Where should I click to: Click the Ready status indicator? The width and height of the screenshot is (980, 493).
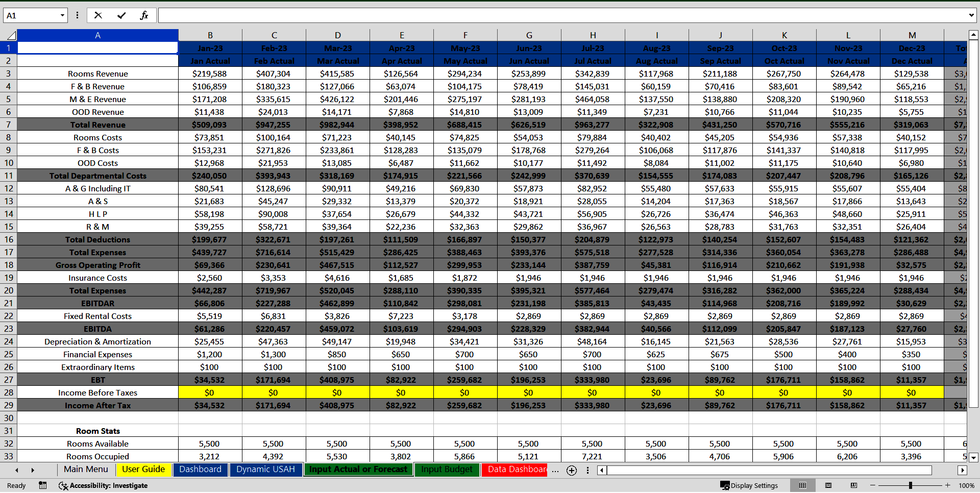click(16, 485)
